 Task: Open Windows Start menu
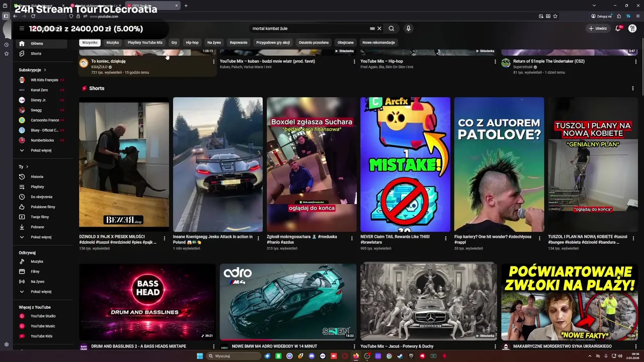tap(200, 356)
